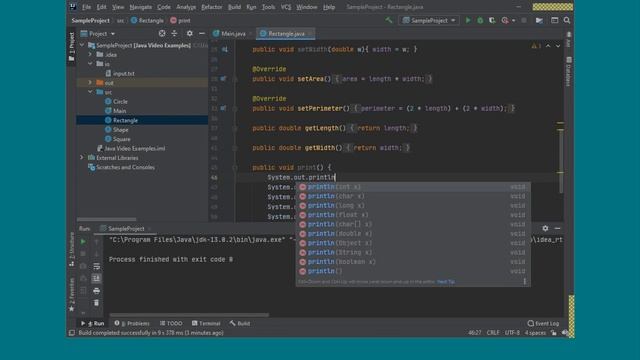Screen dimensions: 640x360
Task: Collapse the io folder
Action: [x=90, y=64]
